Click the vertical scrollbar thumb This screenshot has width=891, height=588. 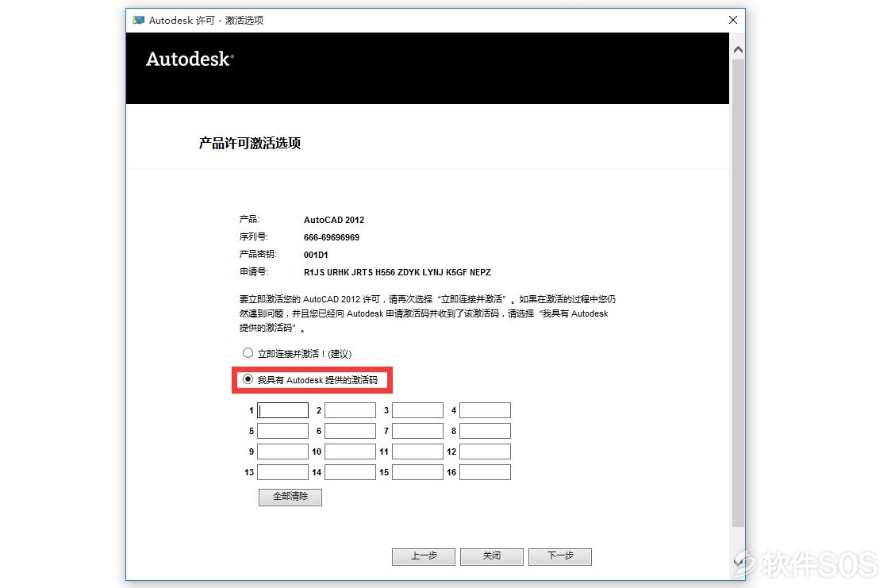(738, 293)
